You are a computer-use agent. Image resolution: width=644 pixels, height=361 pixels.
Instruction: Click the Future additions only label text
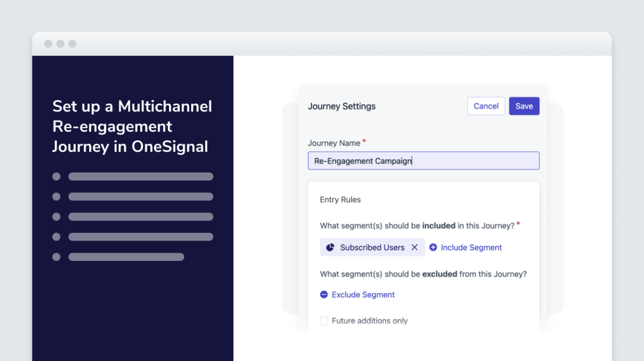(x=370, y=321)
